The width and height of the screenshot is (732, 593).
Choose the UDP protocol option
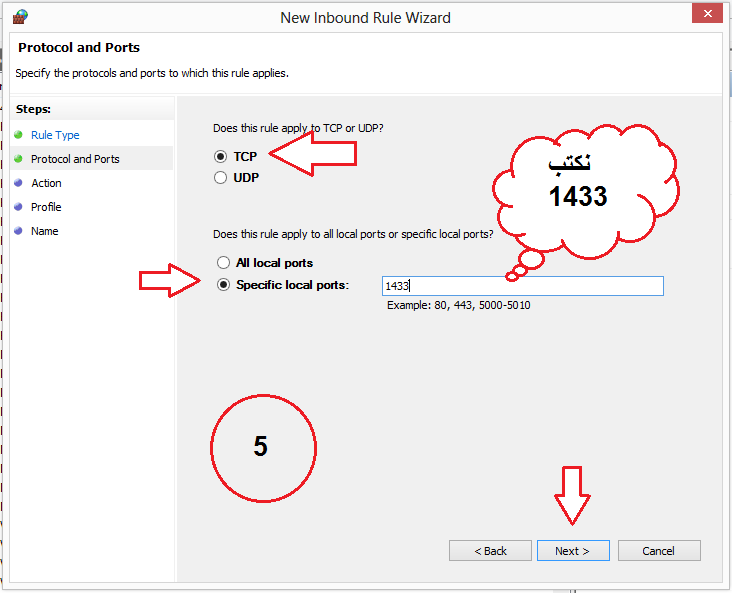point(221,177)
